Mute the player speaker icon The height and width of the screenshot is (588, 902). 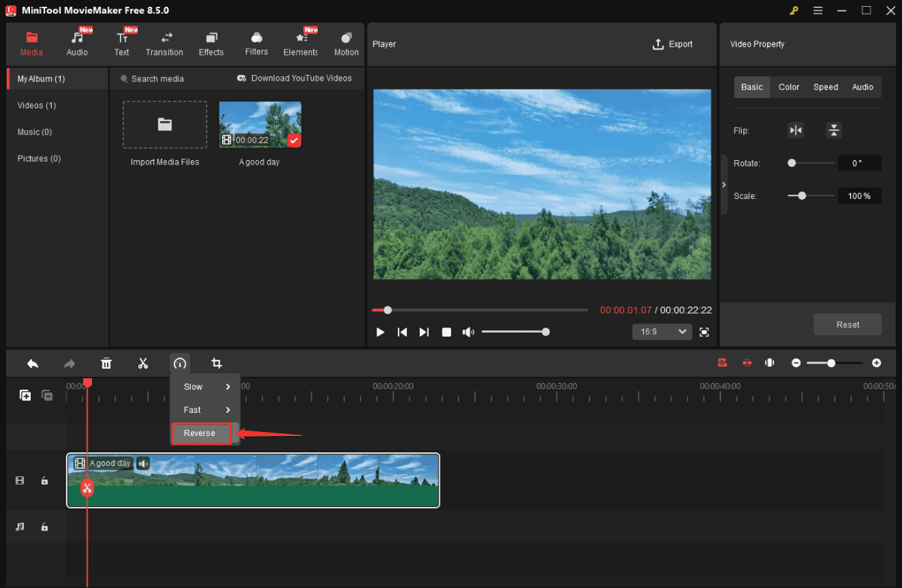tap(468, 332)
